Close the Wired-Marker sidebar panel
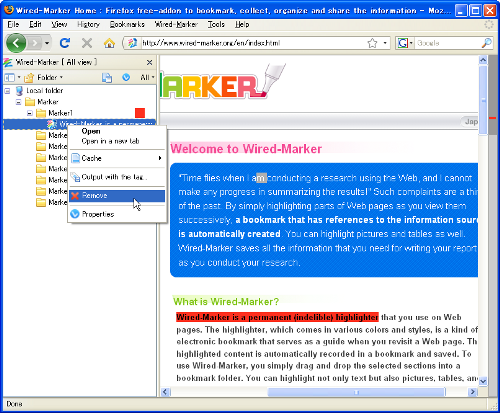Viewport: 500px width, 413px height. (x=149, y=62)
